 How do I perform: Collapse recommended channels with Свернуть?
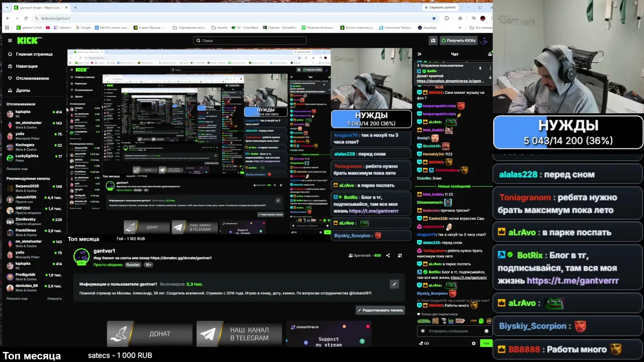point(54,299)
